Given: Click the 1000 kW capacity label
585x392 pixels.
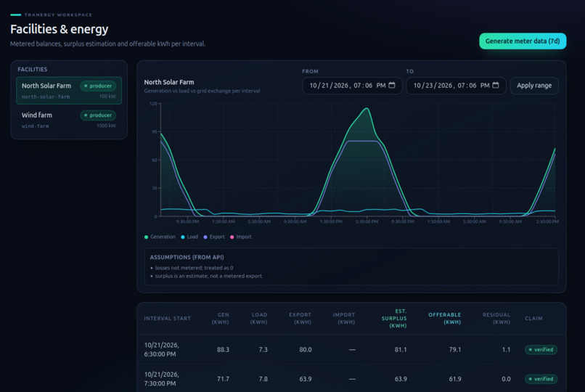Looking at the screenshot, I should (x=106, y=126).
